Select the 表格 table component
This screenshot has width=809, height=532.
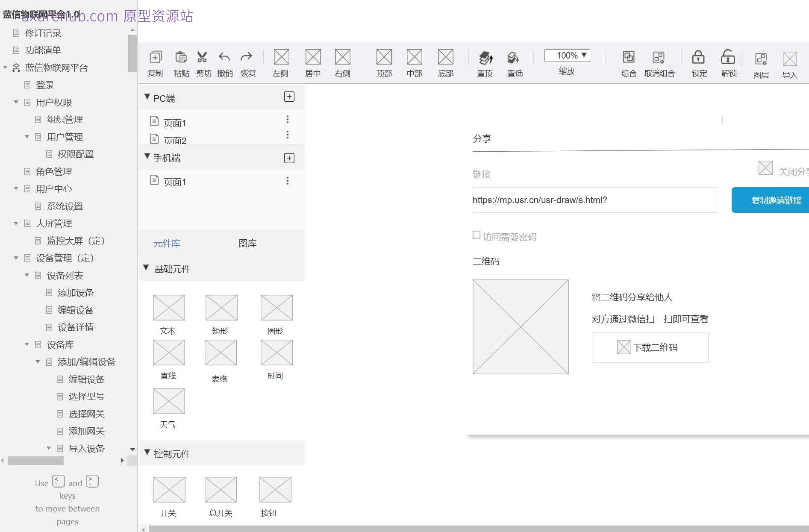[221, 353]
